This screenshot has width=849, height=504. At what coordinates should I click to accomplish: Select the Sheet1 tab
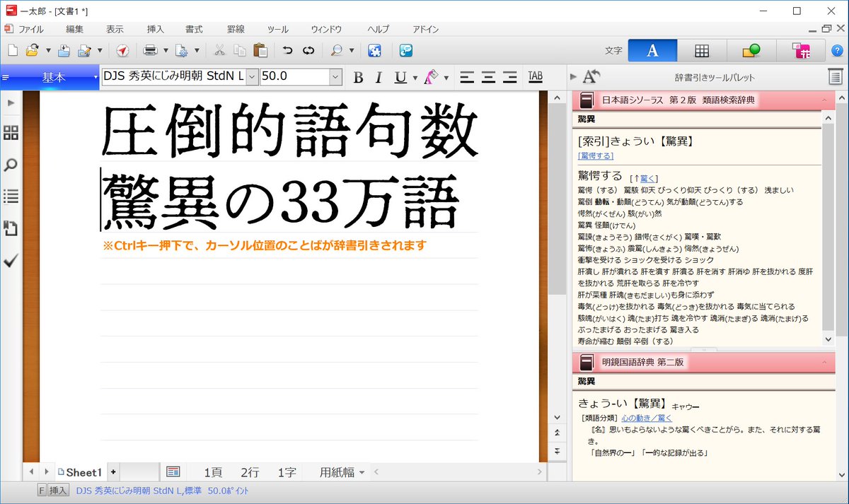tap(80, 472)
